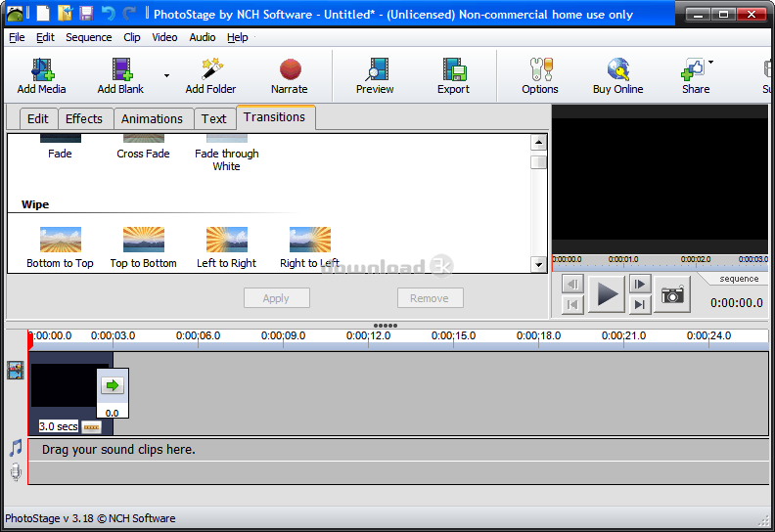Select the Cross Fade transition
The image size is (775, 532).
pos(143,148)
